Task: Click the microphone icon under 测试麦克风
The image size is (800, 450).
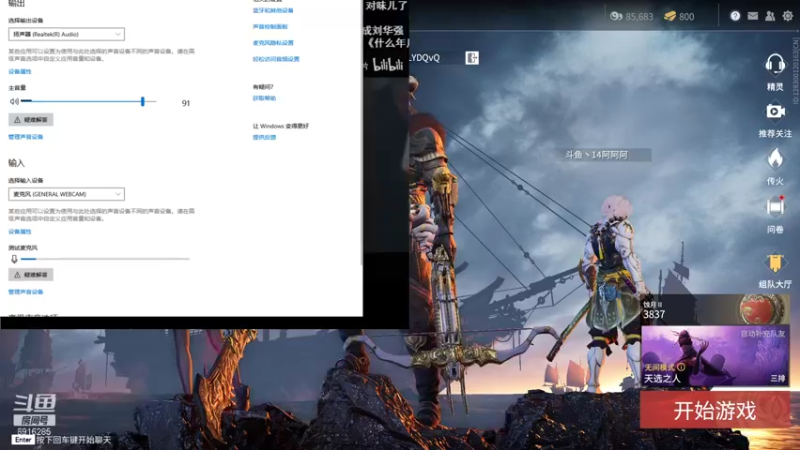Action: pyautogui.click(x=14, y=259)
